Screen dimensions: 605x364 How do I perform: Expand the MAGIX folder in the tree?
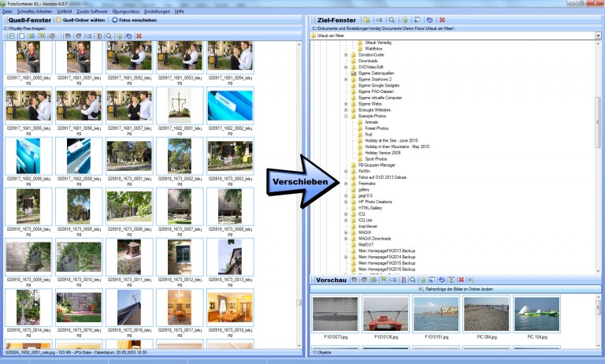tap(346, 231)
